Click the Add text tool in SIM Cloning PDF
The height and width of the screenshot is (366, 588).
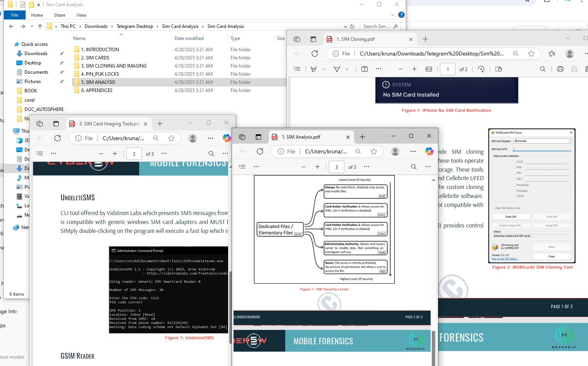point(365,69)
